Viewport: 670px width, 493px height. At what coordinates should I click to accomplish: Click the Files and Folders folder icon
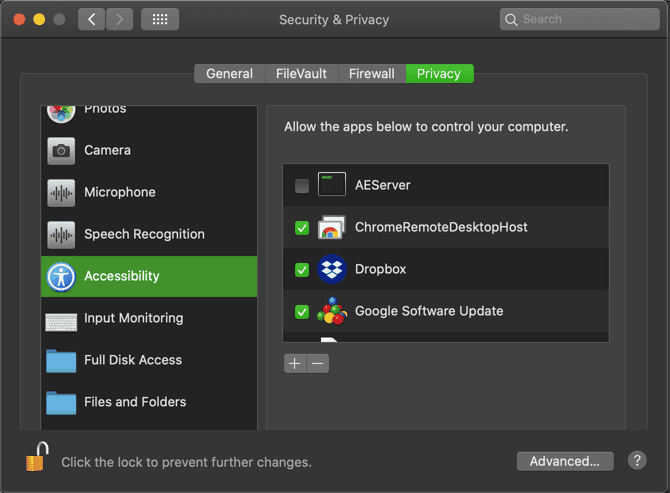tap(61, 403)
